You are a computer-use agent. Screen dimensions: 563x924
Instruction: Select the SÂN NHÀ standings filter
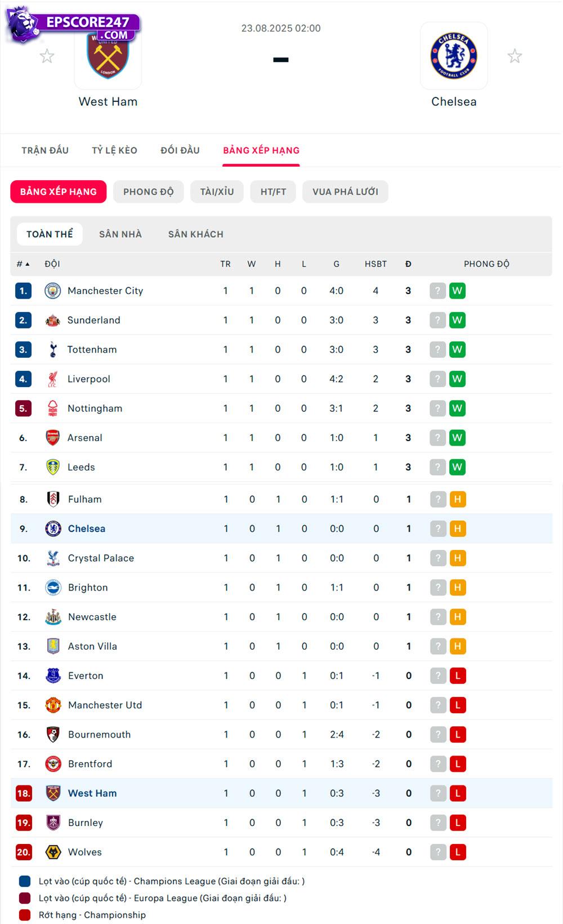pos(120,234)
